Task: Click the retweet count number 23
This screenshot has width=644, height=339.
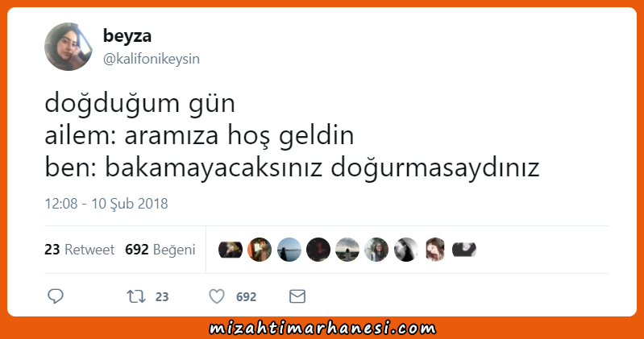Action: [x=162, y=297]
